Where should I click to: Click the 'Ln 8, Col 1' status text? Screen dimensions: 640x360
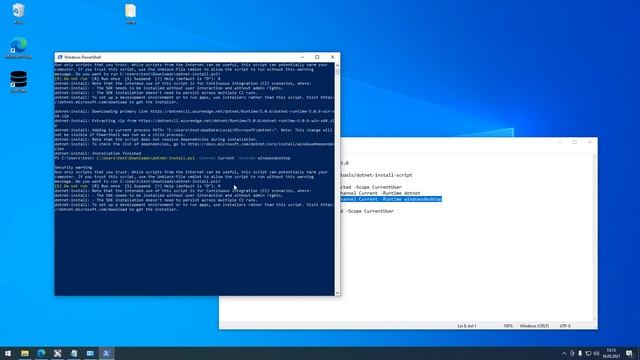(x=467, y=326)
